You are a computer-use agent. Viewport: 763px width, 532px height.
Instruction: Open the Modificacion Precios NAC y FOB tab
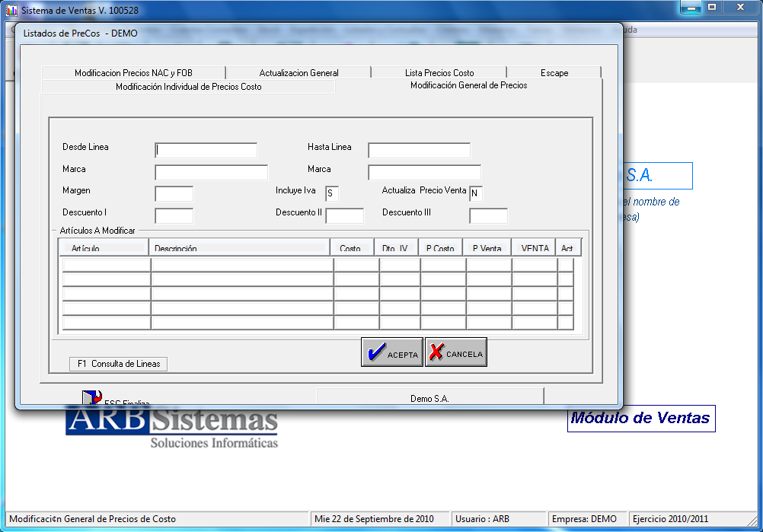click(x=133, y=72)
